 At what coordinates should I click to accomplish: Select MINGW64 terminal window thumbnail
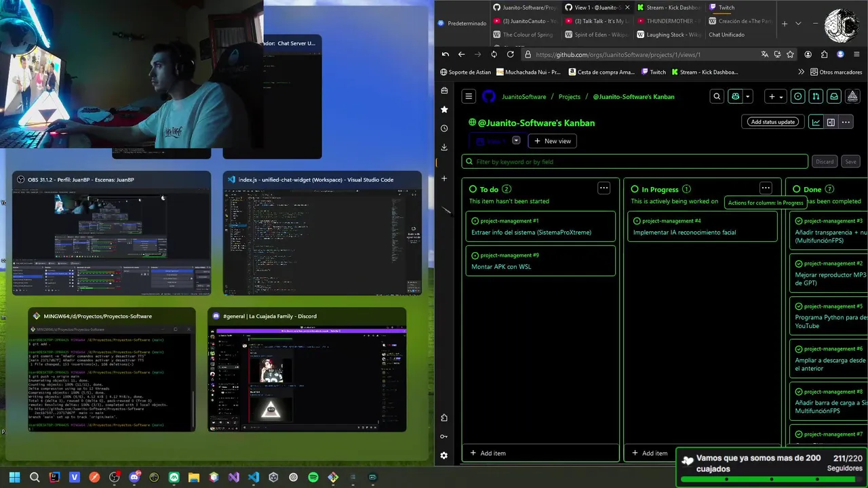point(112,370)
